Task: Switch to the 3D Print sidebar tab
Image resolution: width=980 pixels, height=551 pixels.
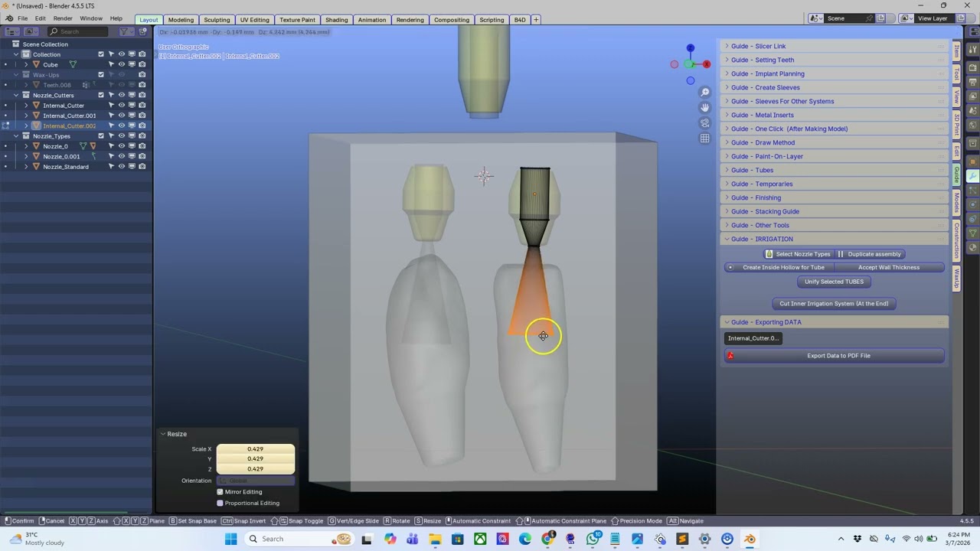Action: [957, 125]
